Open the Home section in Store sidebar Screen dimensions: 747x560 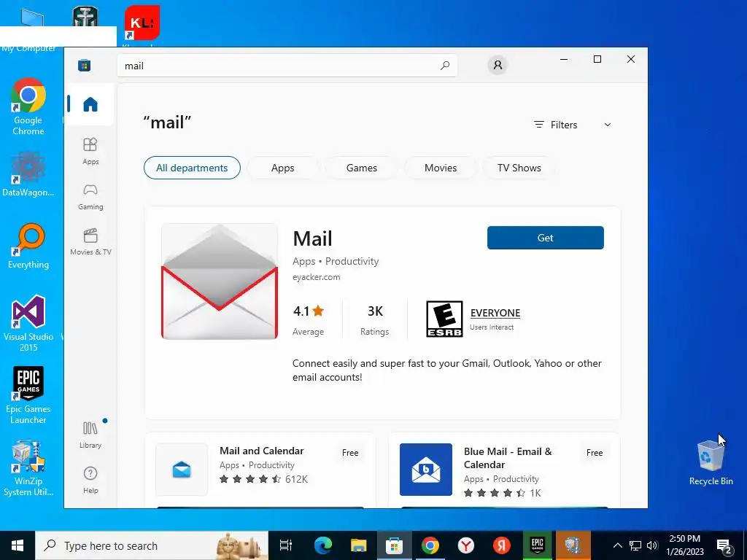click(90, 104)
